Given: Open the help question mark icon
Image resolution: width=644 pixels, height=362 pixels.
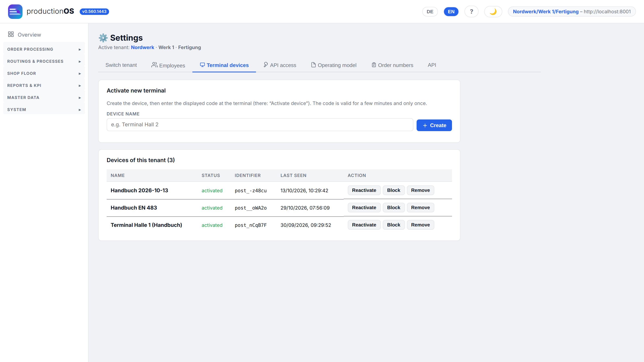Looking at the screenshot, I should [471, 11].
